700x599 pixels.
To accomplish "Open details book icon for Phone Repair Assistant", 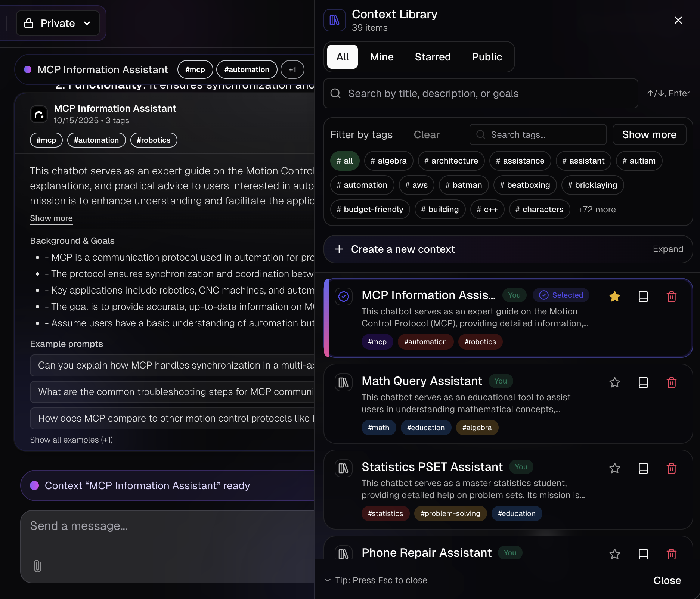I will (643, 554).
